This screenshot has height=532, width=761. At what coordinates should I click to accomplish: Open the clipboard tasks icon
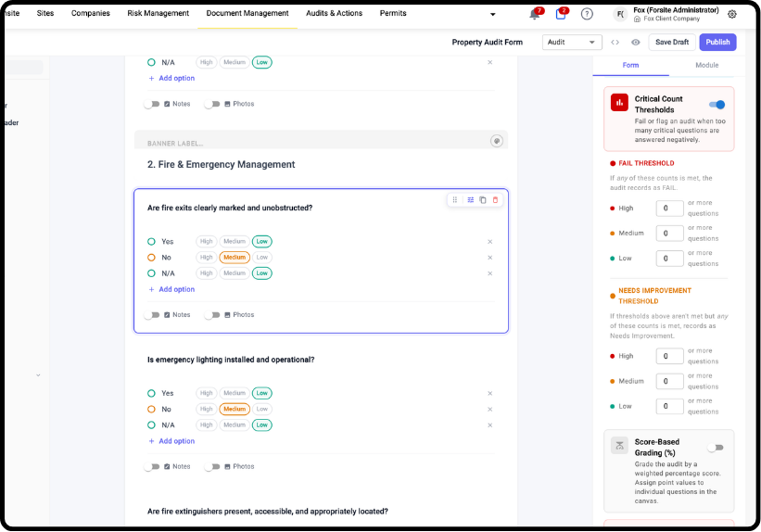point(561,14)
